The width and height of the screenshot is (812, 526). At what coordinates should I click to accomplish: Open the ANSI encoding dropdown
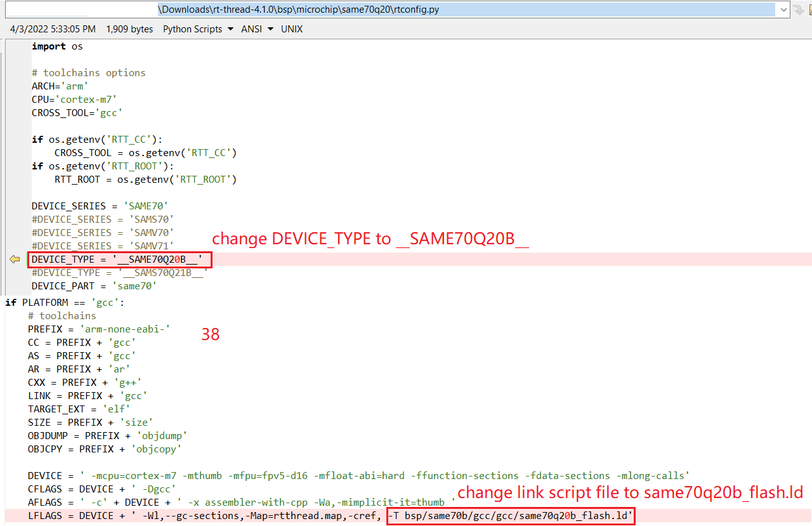click(257, 29)
